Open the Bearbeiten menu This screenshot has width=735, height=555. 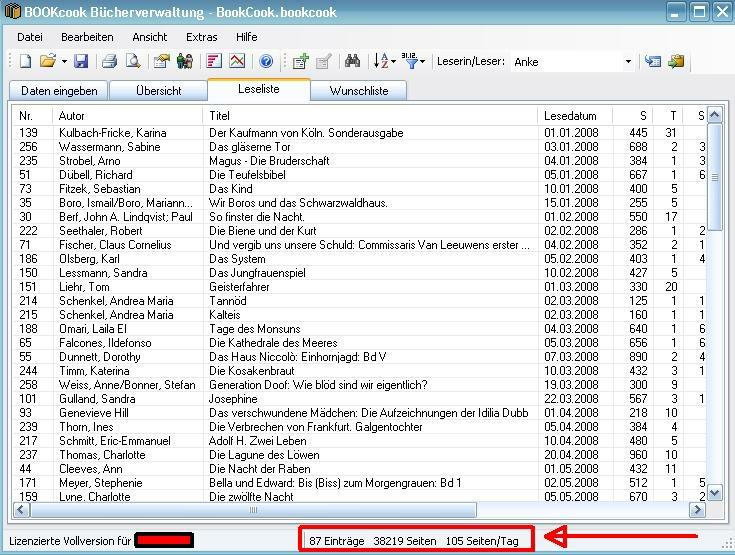pos(87,37)
